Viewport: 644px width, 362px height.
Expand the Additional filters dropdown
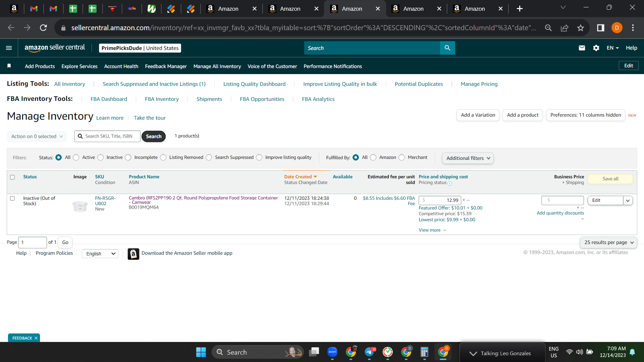click(468, 158)
